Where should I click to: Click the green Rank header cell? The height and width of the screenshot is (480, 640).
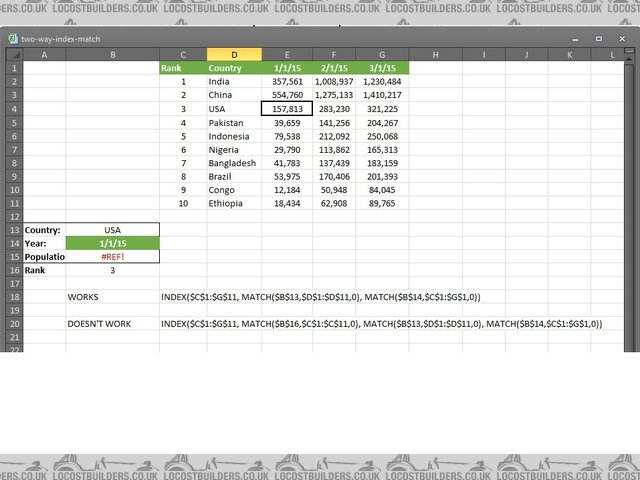183,68
